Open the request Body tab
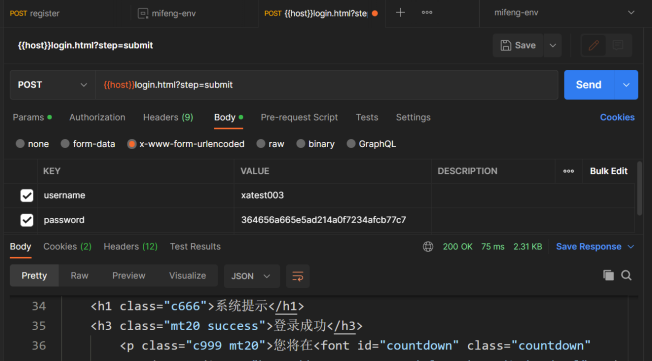Viewport: 652px width, 361px height. click(x=228, y=117)
